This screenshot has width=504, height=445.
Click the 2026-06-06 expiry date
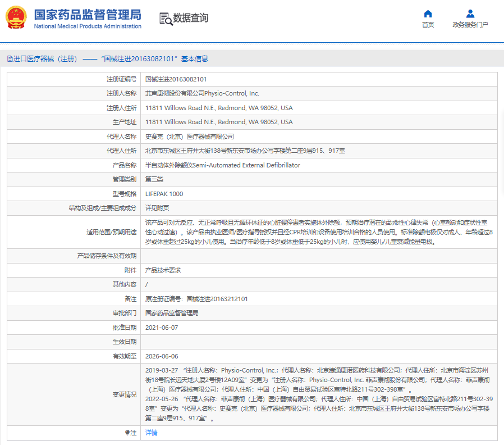(162, 356)
